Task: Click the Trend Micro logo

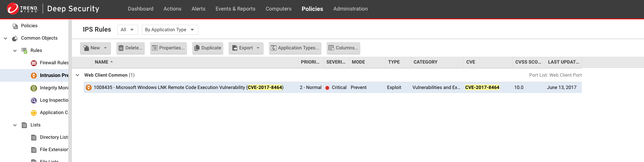Action: 22,8
